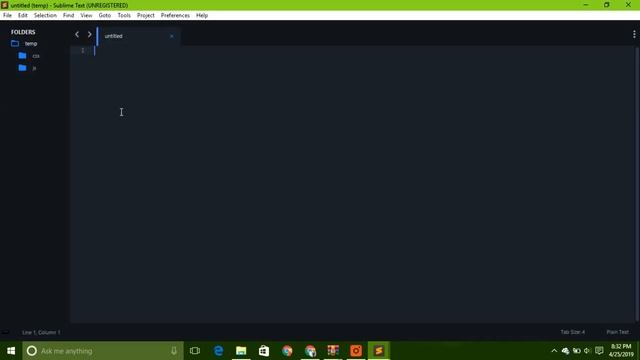Open the Windows Start menu
Image resolution: width=640 pixels, height=360 pixels.
point(11,351)
